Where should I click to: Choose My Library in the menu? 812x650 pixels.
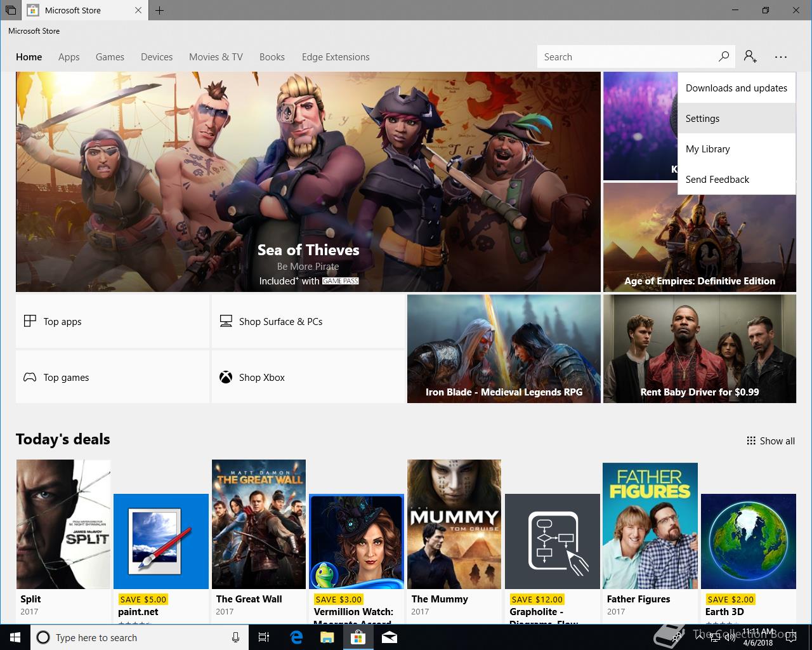737,149
